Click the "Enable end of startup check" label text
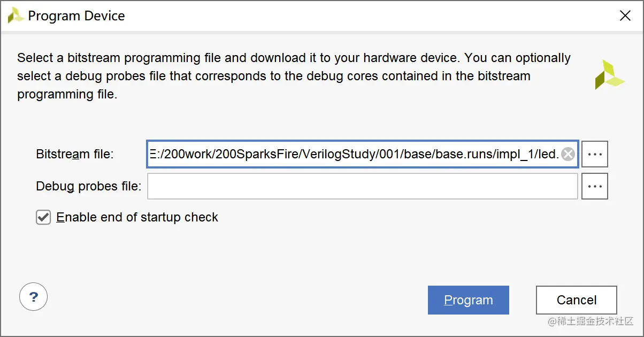The height and width of the screenshot is (337, 644). pos(137,217)
